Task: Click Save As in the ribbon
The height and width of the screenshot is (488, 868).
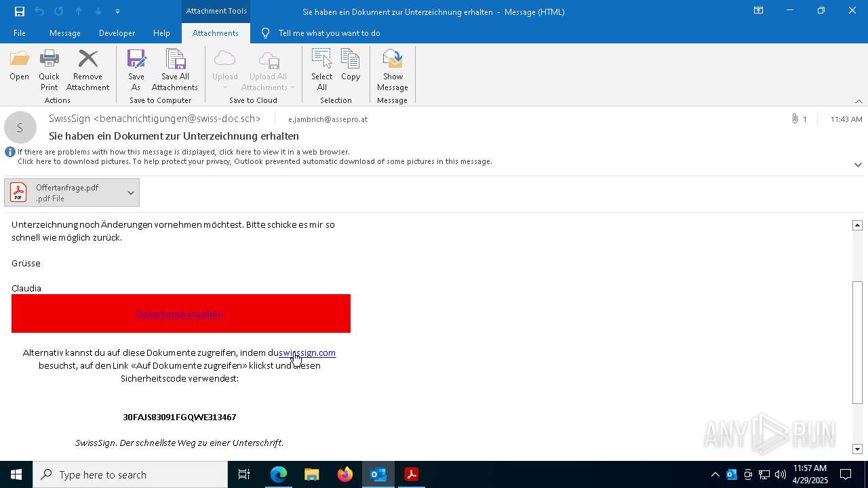Action: click(x=136, y=70)
